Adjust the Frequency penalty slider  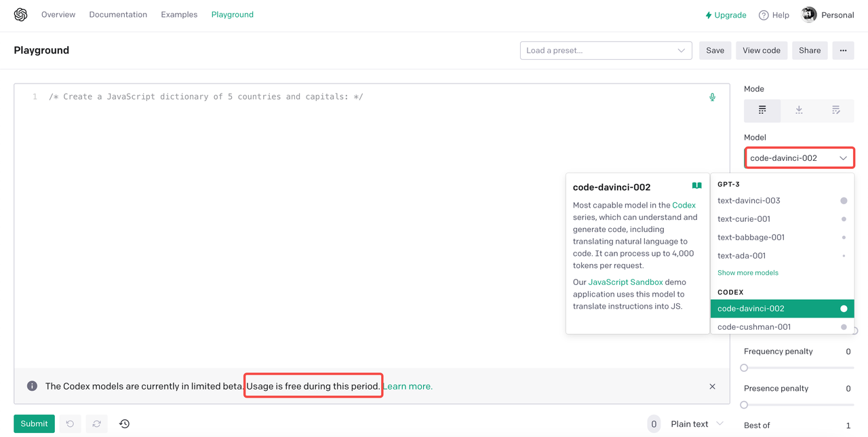799,368
